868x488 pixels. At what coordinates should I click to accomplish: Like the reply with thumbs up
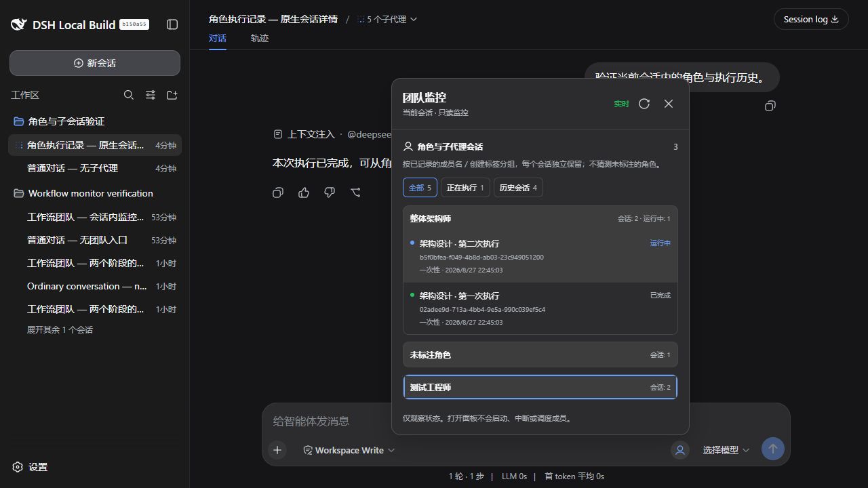click(x=304, y=193)
